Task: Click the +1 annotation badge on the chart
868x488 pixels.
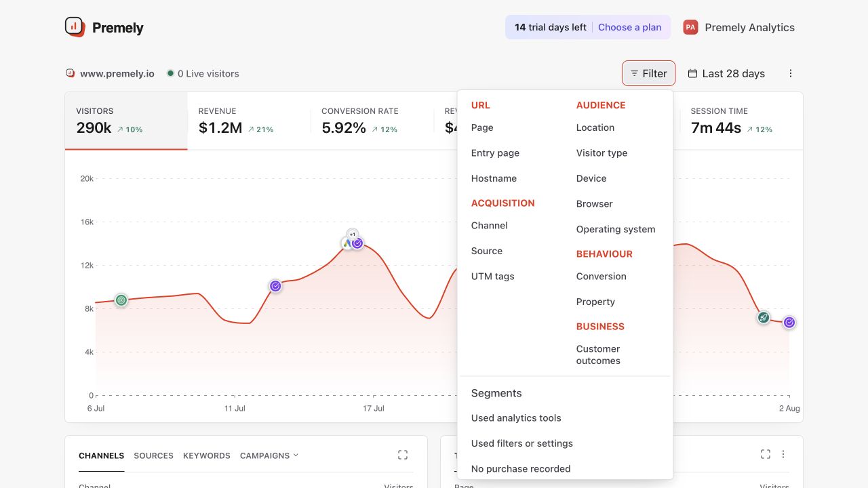Action: coord(352,234)
